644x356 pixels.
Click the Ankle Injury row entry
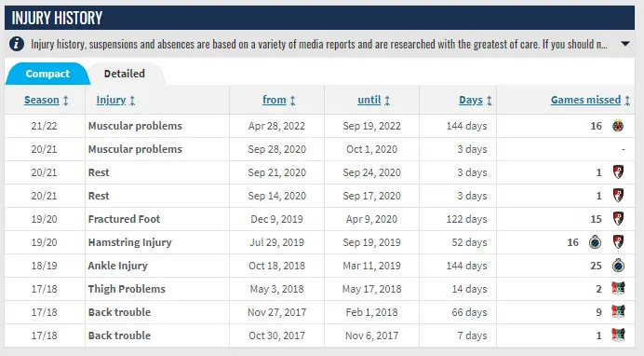tap(118, 266)
